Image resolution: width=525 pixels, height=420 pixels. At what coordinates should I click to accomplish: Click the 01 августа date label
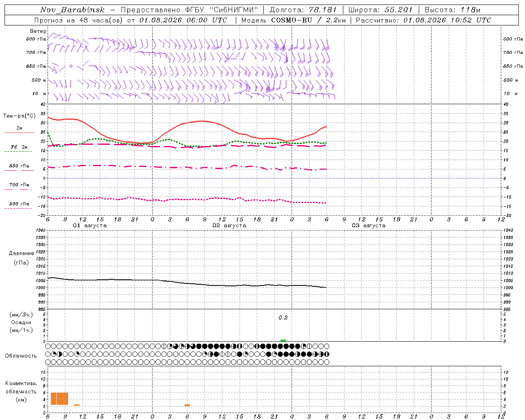(x=90, y=226)
